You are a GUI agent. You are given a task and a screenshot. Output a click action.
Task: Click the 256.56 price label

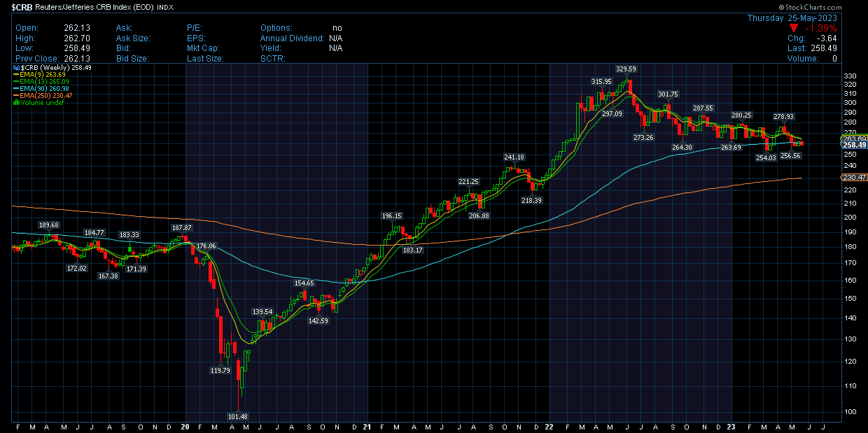click(790, 156)
